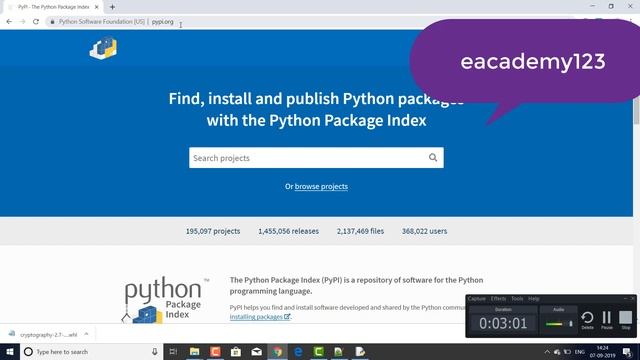Show hidden system tray icons chevron
Viewport: 640px width, 360px height.
click(547, 352)
